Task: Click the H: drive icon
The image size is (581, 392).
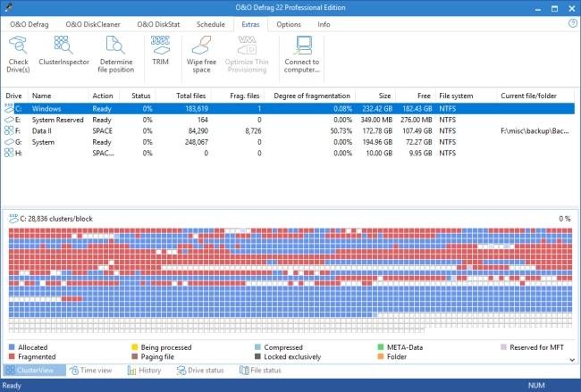Action: pyautogui.click(x=9, y=153)
